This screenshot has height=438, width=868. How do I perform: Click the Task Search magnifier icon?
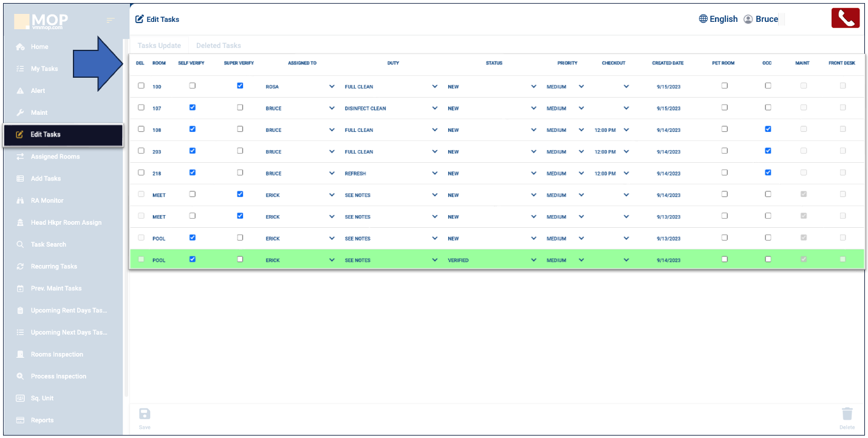[20, 245]
